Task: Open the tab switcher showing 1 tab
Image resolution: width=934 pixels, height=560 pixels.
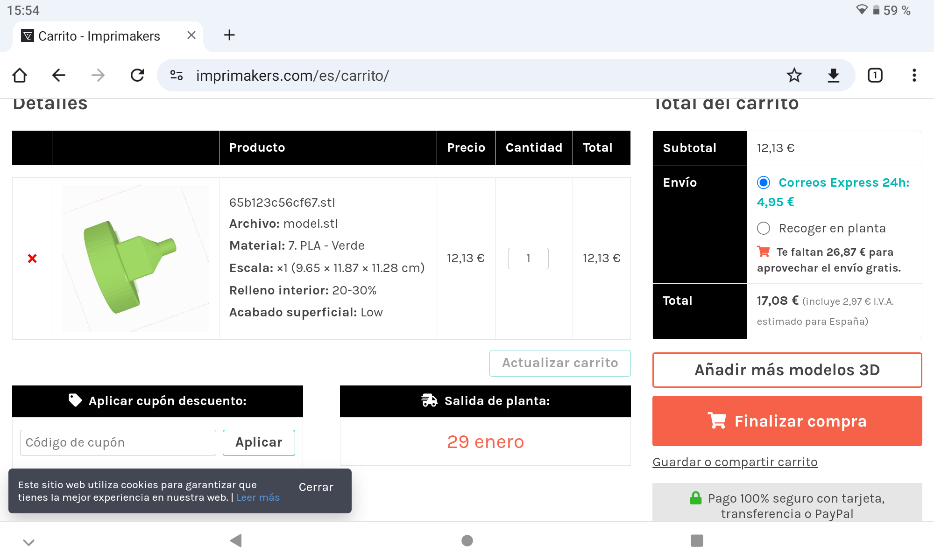Action: pyautogui.click(x=875, y=75)
